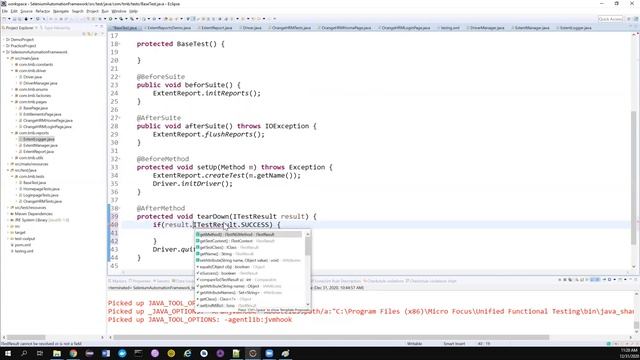The width and height of the screenshot is (640, 360).
Task: Expand the com.tmb.constants package
Action: (x=12, y=64)
